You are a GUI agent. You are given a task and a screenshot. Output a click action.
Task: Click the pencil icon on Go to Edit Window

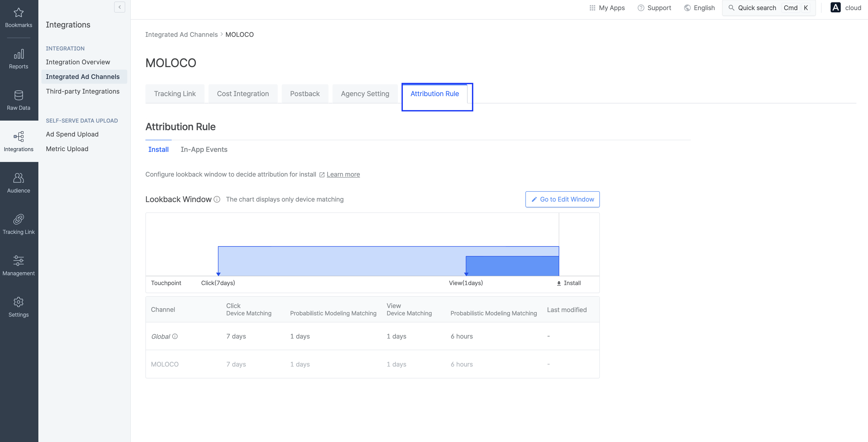click(x=534, y=199)
